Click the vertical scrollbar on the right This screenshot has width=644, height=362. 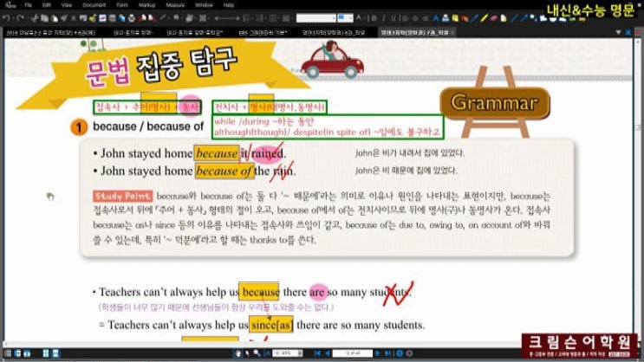click(x=638, y=189)
